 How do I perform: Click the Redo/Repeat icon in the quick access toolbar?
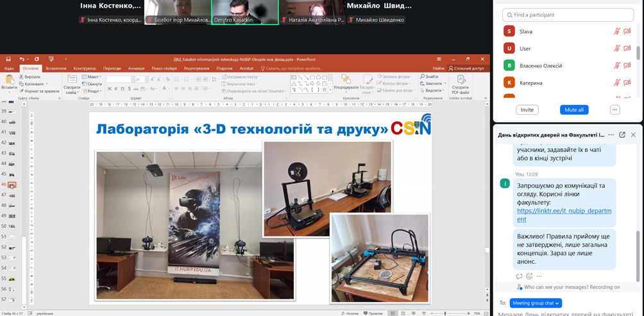click(x=37, y=59)
